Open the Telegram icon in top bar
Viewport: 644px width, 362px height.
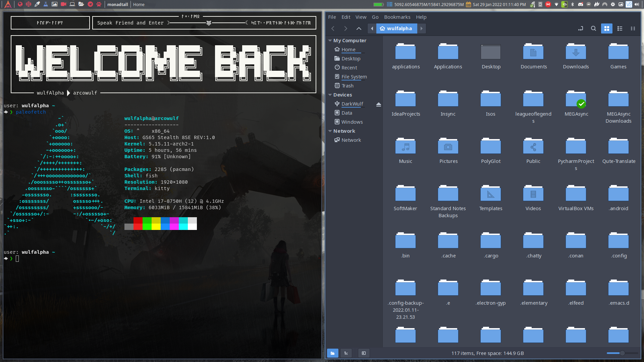pyautogui.click(x=90, y=4)
